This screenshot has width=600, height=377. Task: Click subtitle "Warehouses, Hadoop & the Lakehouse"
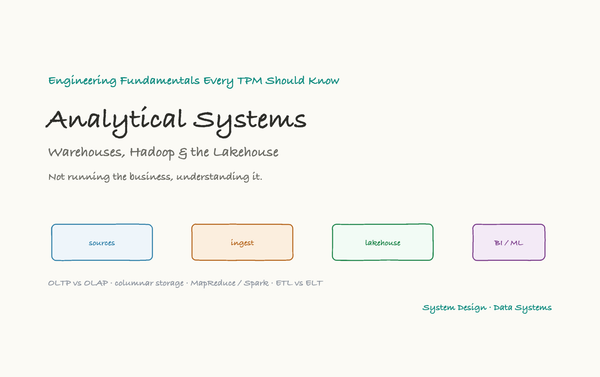click(163, 152)
